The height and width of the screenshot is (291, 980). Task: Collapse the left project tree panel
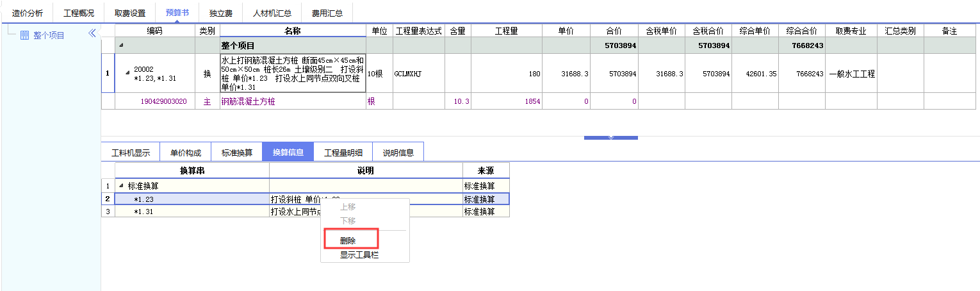(x=92, y=34)
